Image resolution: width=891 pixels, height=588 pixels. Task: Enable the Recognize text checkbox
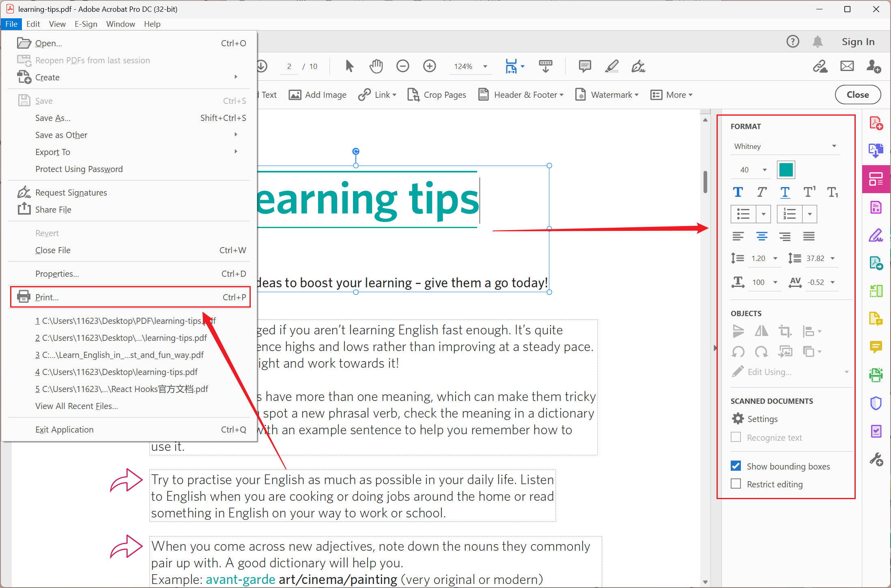pyautogui.click(x=736, y=437)
